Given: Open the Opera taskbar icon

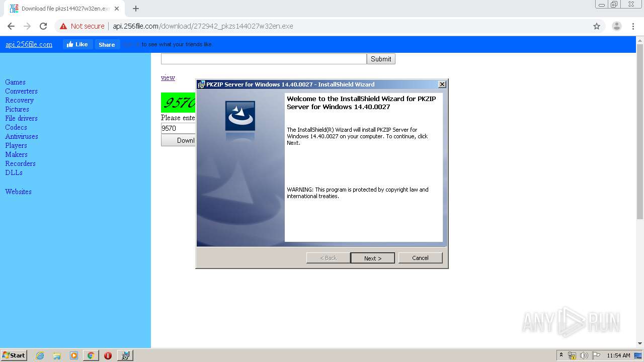Looking at the screenshot, I should pos(108,355).
